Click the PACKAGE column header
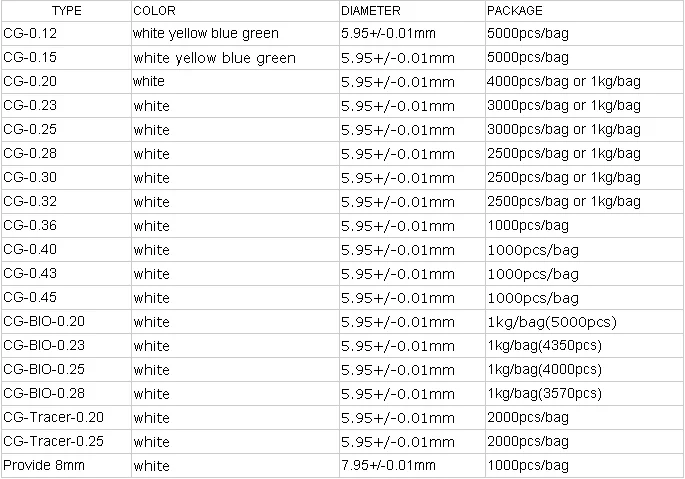This screenshot has height=479, width=685. [x=514, y=11]
